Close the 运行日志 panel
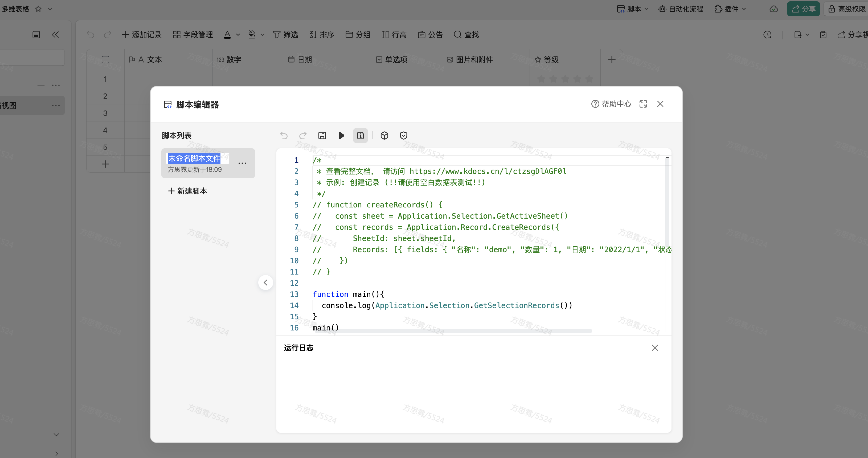868x458 pixels. pyautogui.click(x=654, y=347)
